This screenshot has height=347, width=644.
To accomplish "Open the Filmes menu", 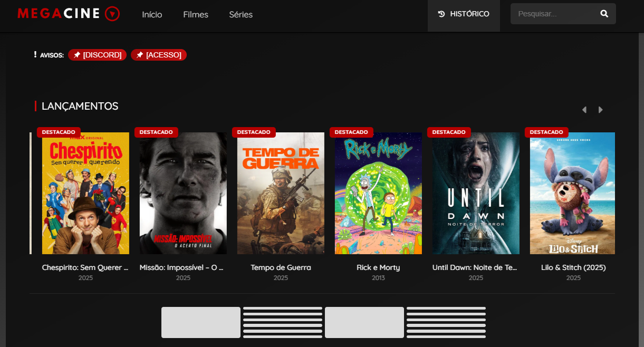I will pyautogui.click(x=196, y=15).
